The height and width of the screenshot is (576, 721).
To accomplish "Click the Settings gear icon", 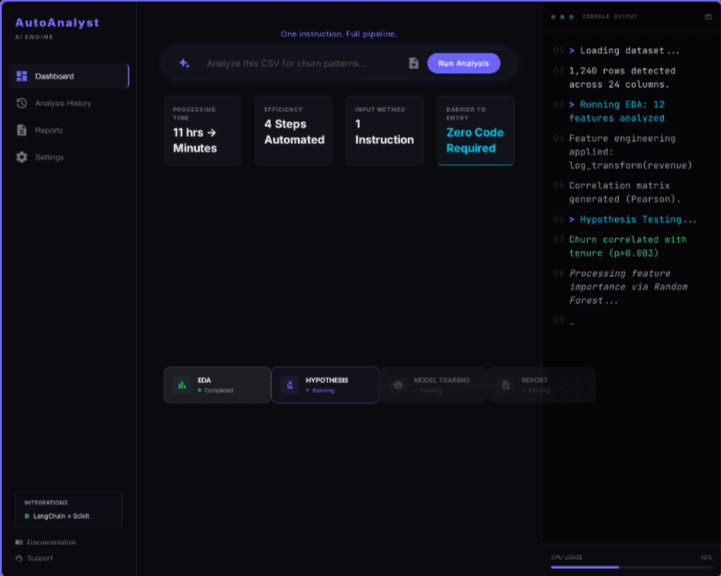I will pyautogui.click(x=22, y=157).
